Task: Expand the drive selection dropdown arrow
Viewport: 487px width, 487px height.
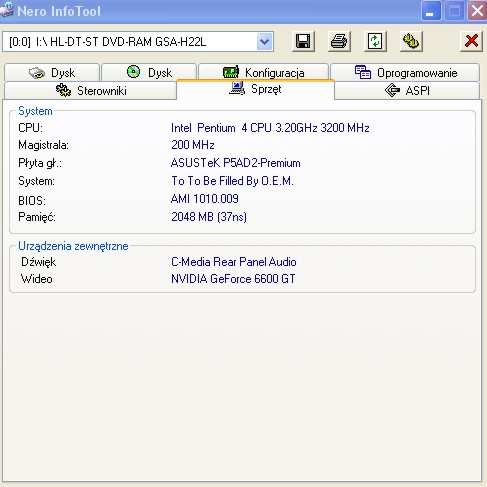Action: tap(265, 42)
